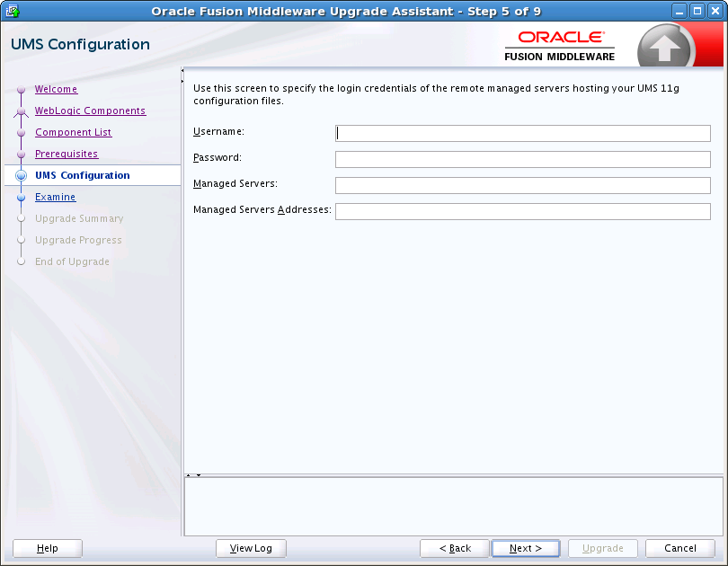Viewport: 728px width, 566px height.
Task: Click the Username input field
Action: pos(523,133)
